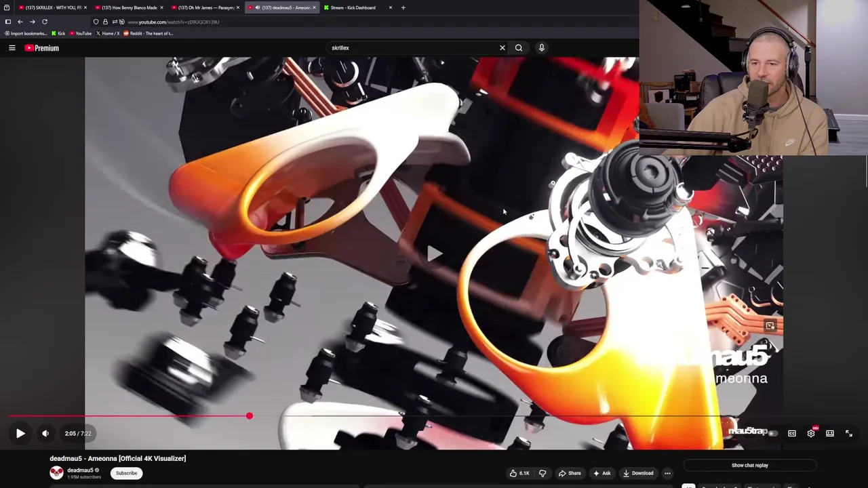Open the YouTube guide hamburger menu
The height and width of the screenshot is (488, 868).
(12, 48)
